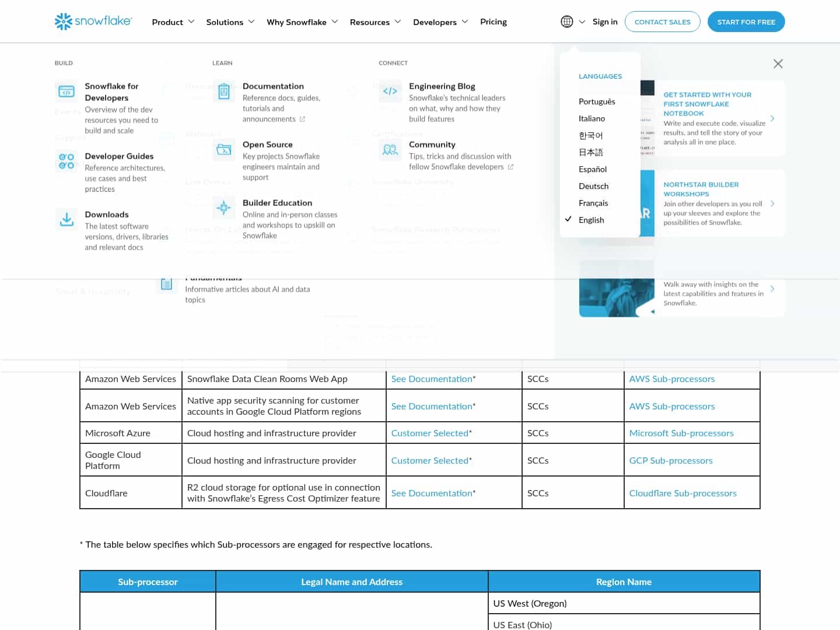840x630 pixels.
Task: Open Builder Education link
Action: (277, 203)
